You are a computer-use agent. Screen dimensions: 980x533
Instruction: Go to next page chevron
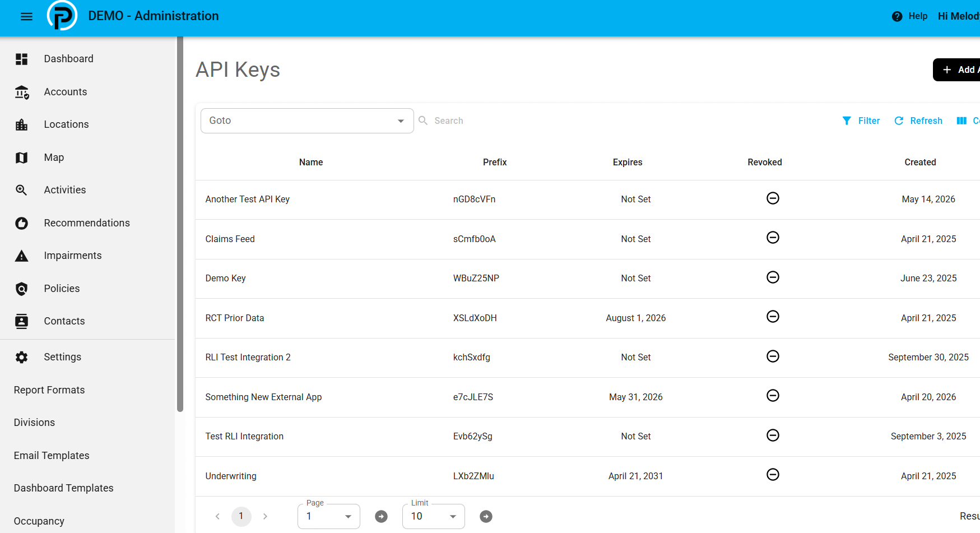point(265,516)
